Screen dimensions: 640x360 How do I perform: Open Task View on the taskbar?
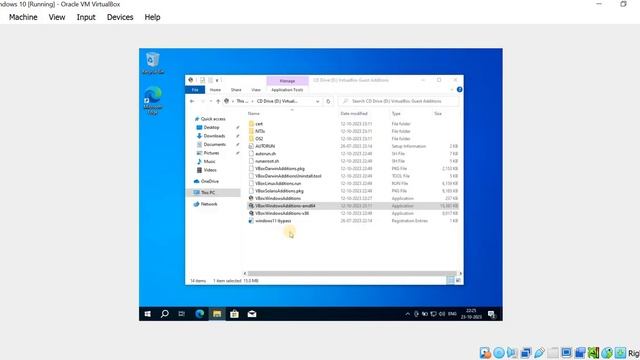coord(182,314)
